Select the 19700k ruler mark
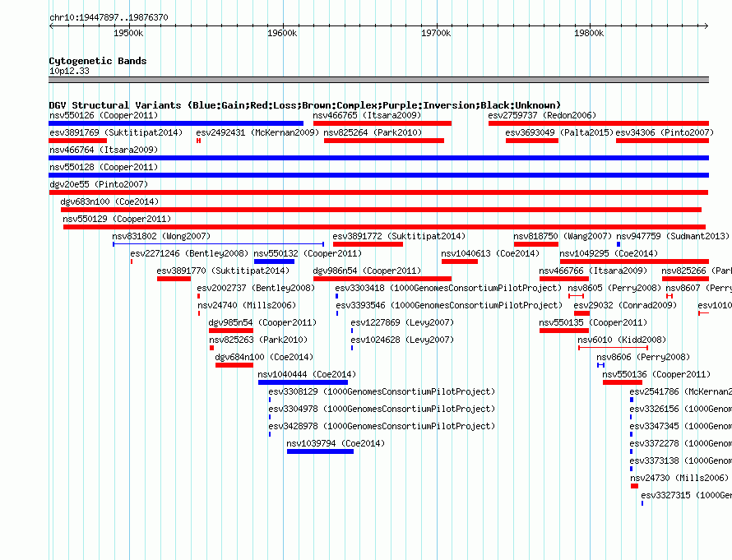 [436, 33]
